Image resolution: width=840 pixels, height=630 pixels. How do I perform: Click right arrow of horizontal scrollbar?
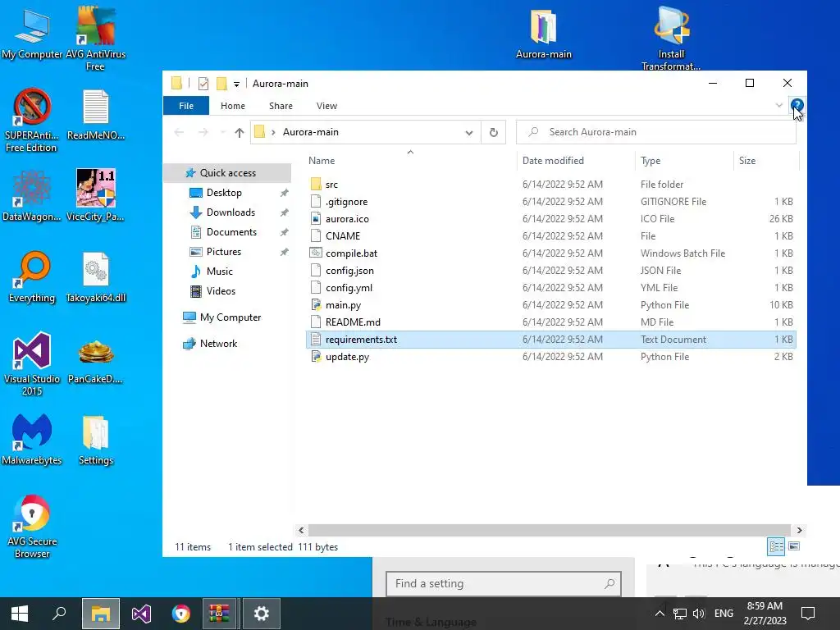(x=799, y=531)
